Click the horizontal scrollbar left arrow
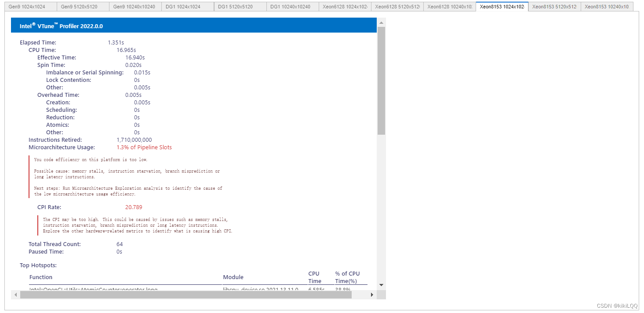644x313 pixels. (15, 295)
